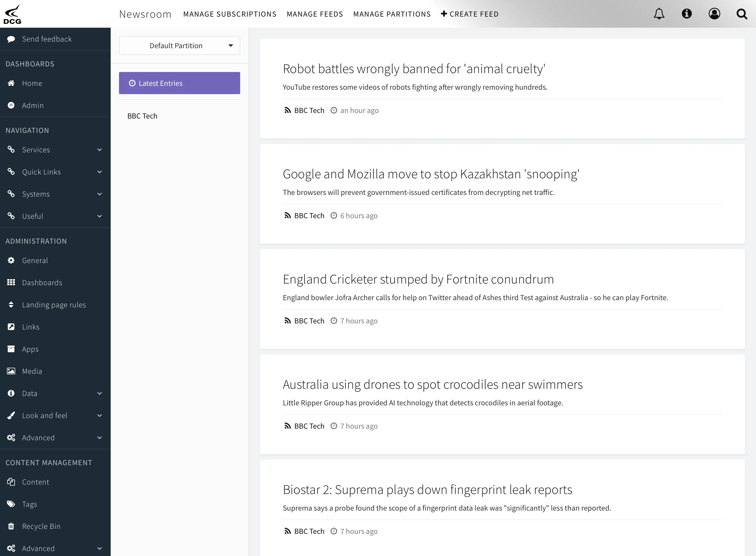The width and height of the screenshot is (756, 556).
Task: Click the Latest Entries clock icon
Action: tap(132, 83)
